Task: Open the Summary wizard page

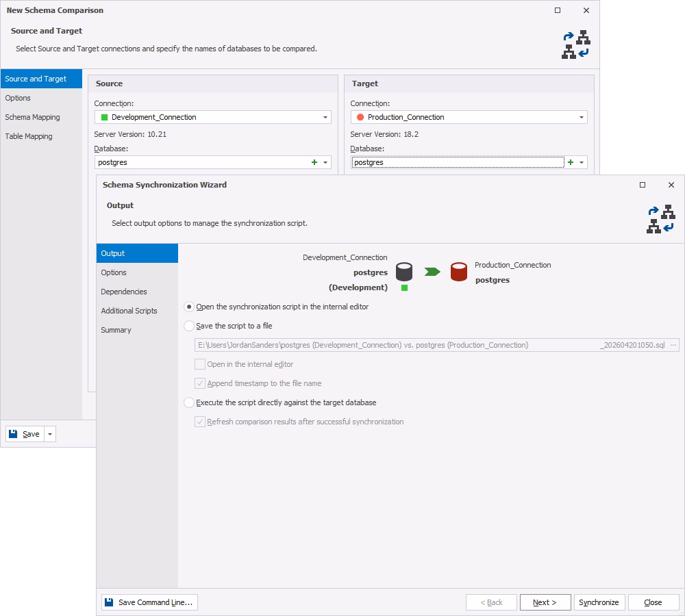Action: pos(137,330)
